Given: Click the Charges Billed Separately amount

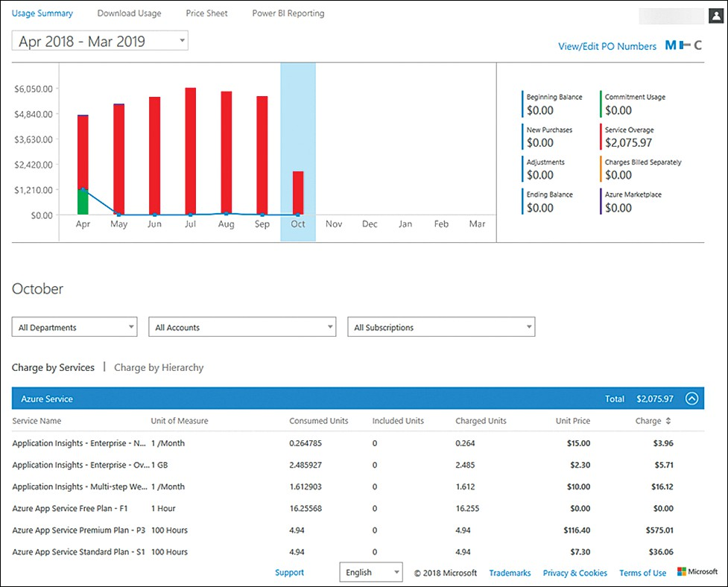Looking at the screenshot, I should [618, 175].
